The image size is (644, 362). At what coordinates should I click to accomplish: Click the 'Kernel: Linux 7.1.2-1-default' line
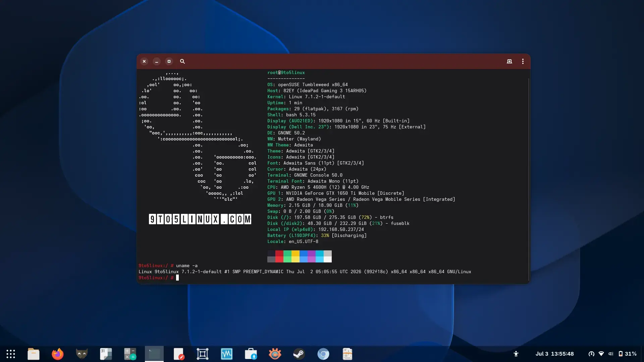(x=306, y=97)
